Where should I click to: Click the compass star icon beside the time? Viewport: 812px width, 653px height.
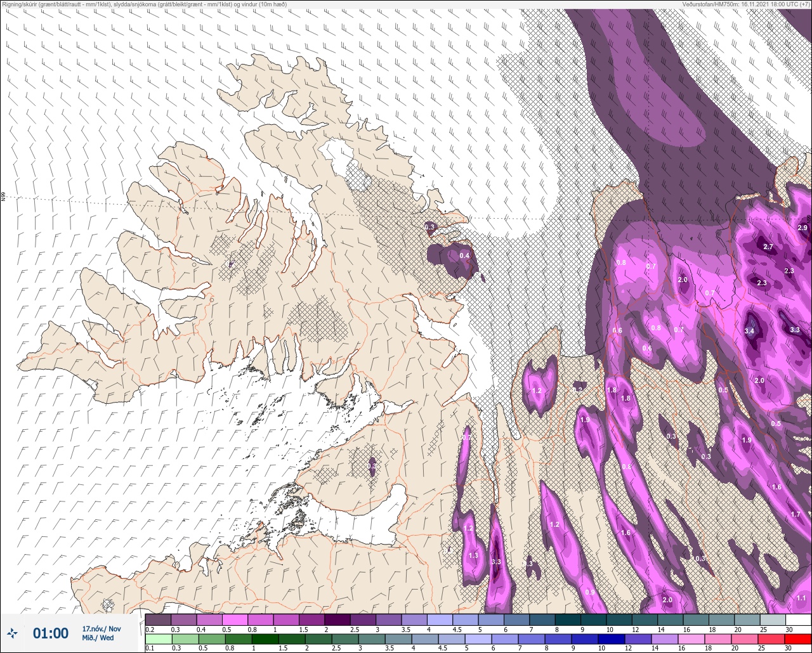coord(12,633)
